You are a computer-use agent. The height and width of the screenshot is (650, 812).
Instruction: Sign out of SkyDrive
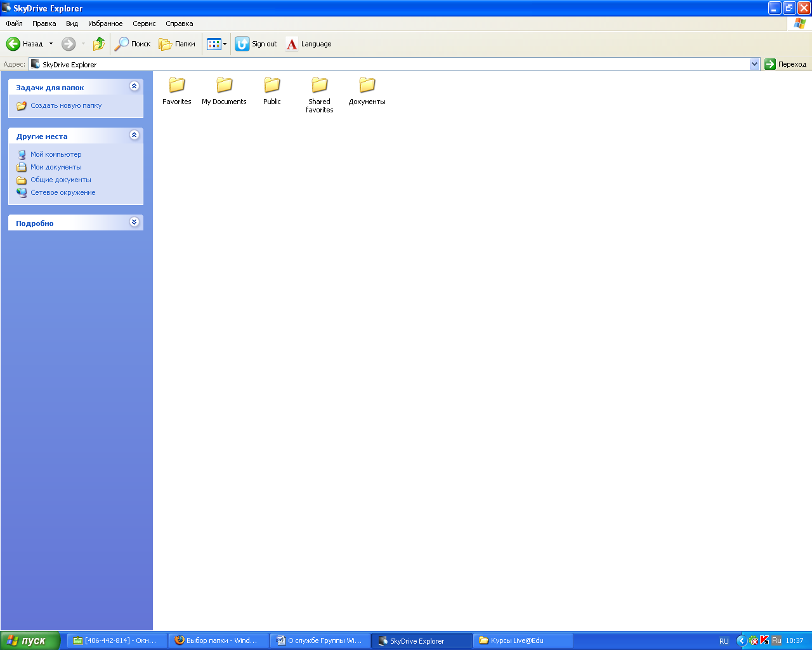click(x=256, y=44)
